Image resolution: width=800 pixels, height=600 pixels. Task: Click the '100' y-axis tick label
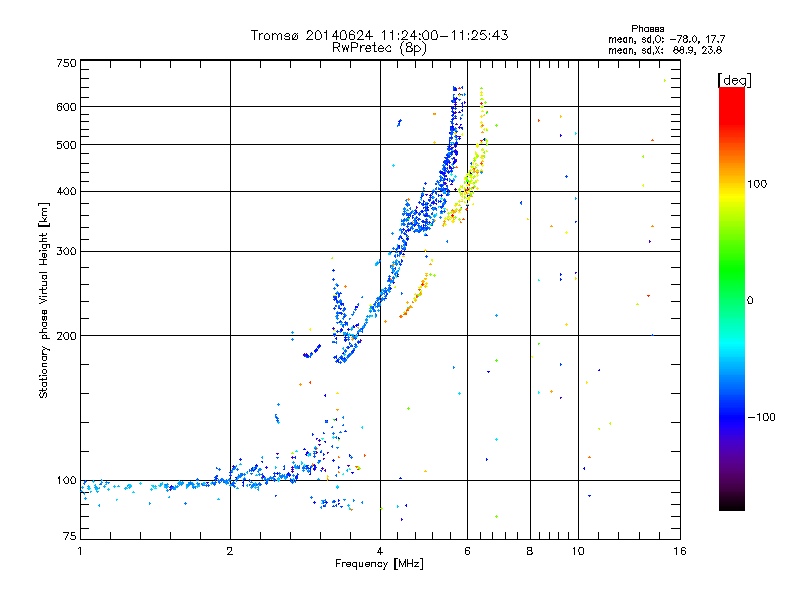pyautogui.click(x=66, y=481)
